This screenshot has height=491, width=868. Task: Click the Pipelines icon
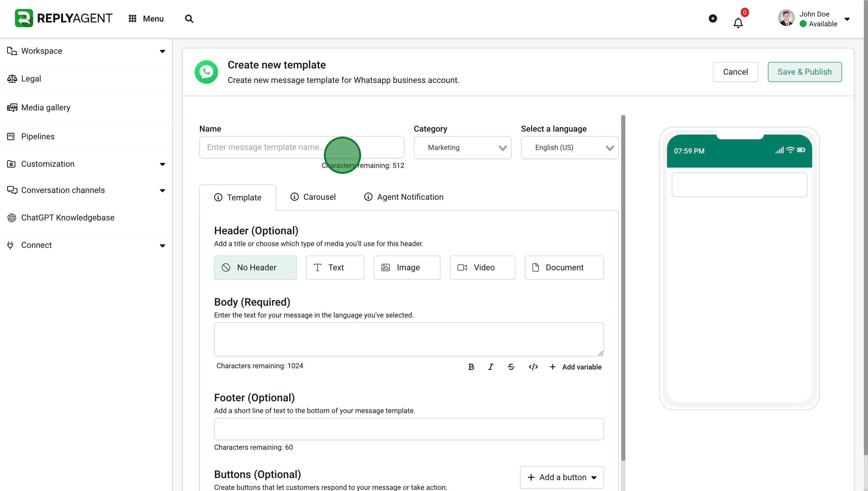pos(11,136)
